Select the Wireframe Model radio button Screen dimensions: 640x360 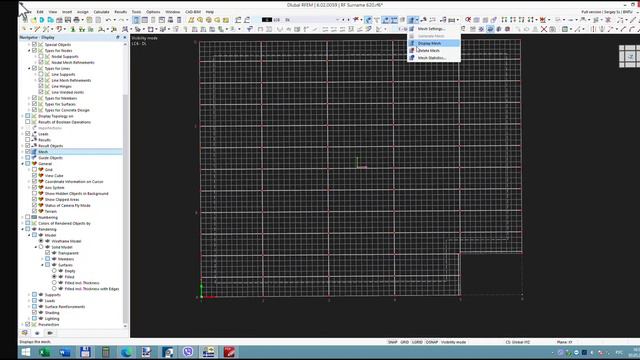click(x=41, y=241)
